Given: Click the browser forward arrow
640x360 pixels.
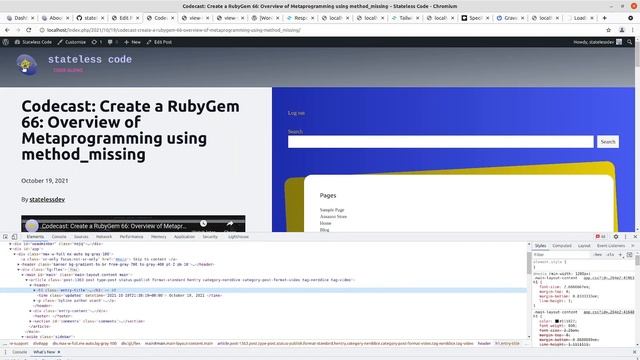Looking at the screenshot, I should click(18, 30).
